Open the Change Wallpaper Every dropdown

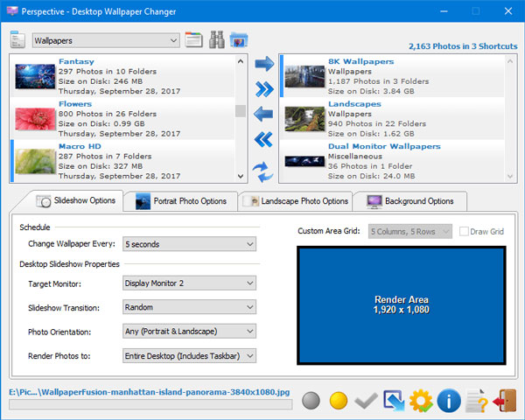pos(189,244)
